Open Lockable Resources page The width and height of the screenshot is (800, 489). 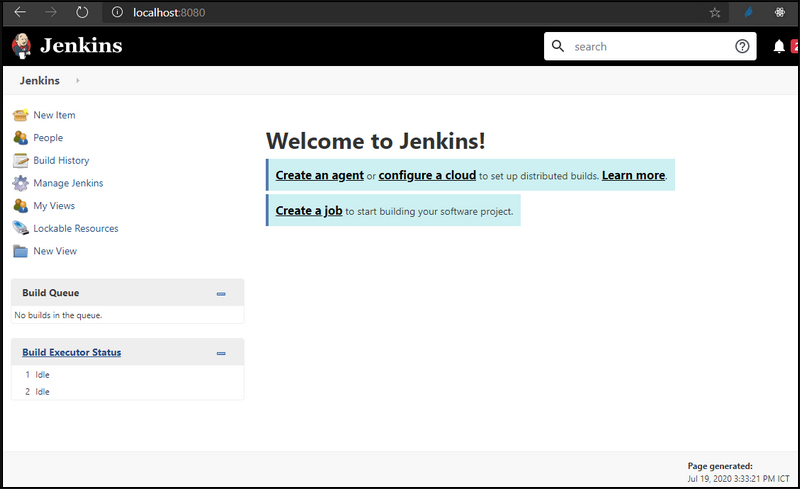click(76, 228)
